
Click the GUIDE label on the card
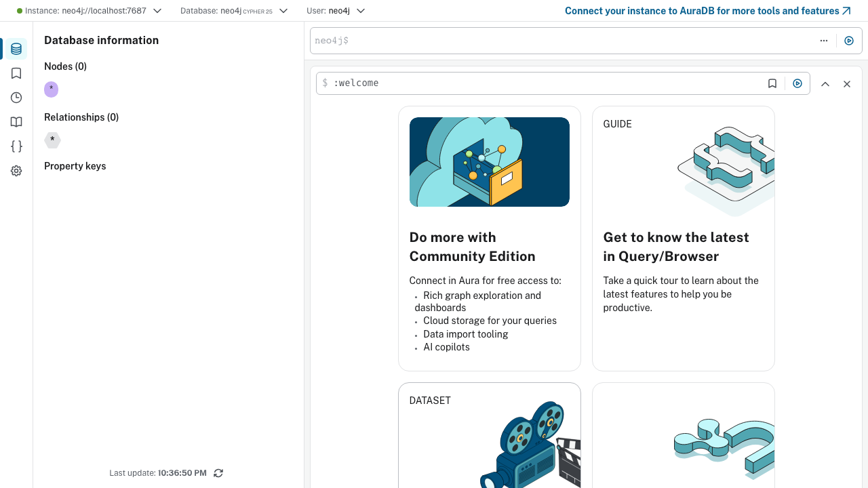pos(617,124)
